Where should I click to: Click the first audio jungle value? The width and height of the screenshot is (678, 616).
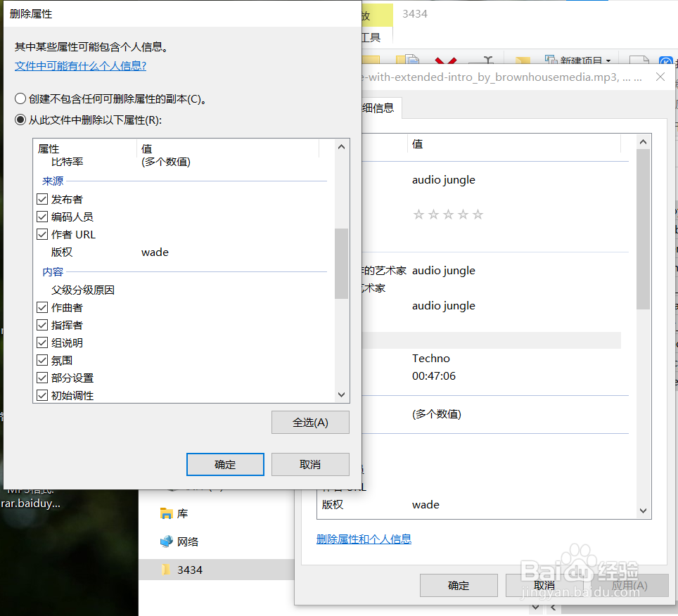click(444, 180)
